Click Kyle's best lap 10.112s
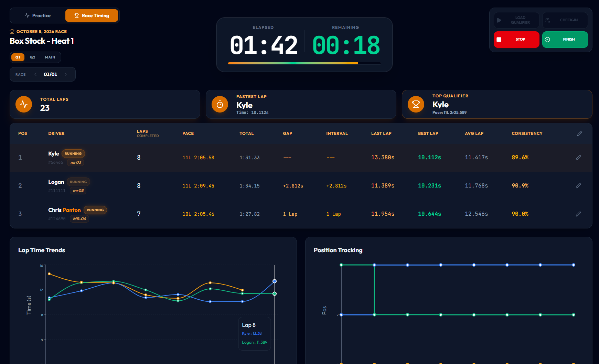This screenshot has height=364, width=599. [429, 158]
